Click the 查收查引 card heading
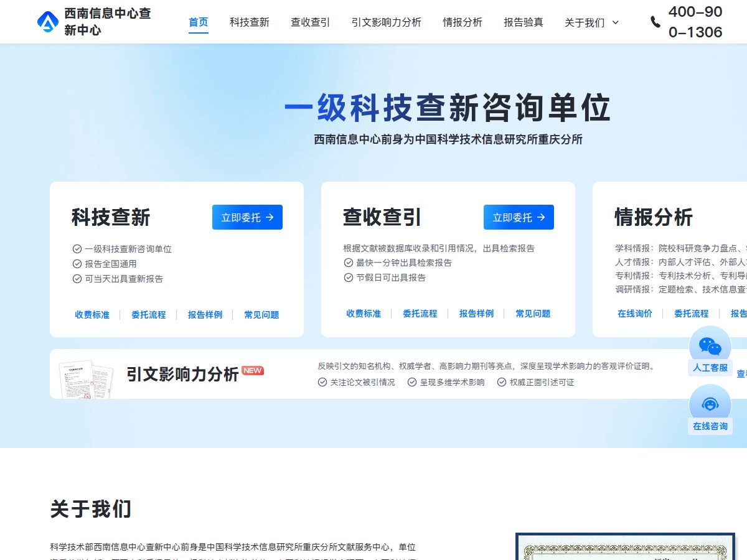This screenshot has height=560, width=747. (x=382, y=217)
